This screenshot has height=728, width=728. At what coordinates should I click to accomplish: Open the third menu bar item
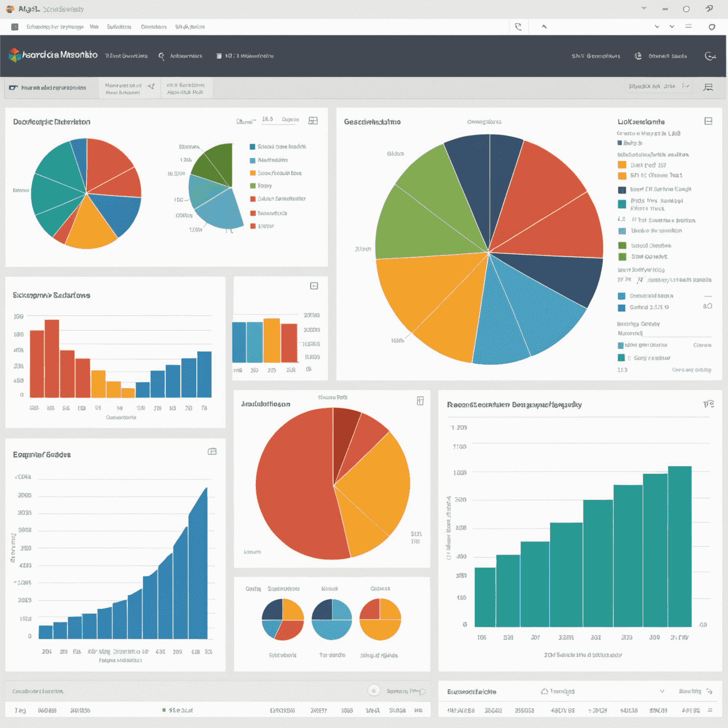(119, 27)
